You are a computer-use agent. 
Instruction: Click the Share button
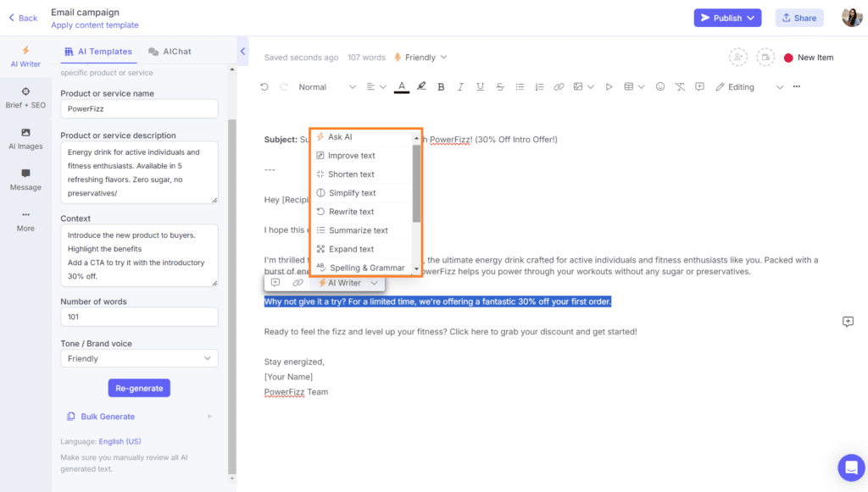pos(798,18)
